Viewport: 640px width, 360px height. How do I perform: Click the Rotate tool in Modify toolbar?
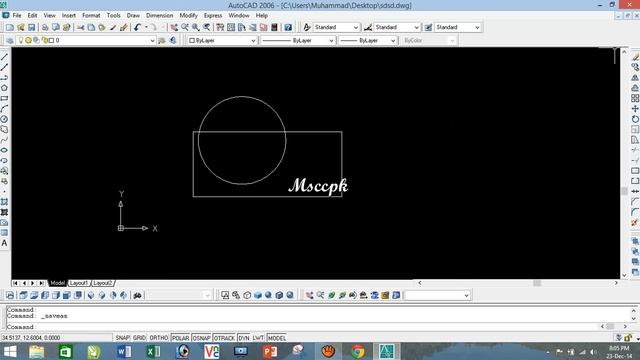point(635,119)
